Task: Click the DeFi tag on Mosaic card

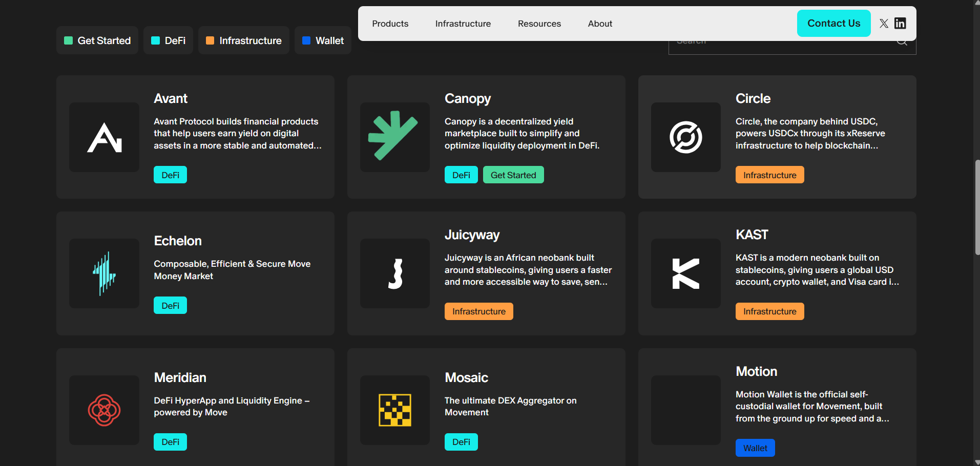Action: coord(461,442)
